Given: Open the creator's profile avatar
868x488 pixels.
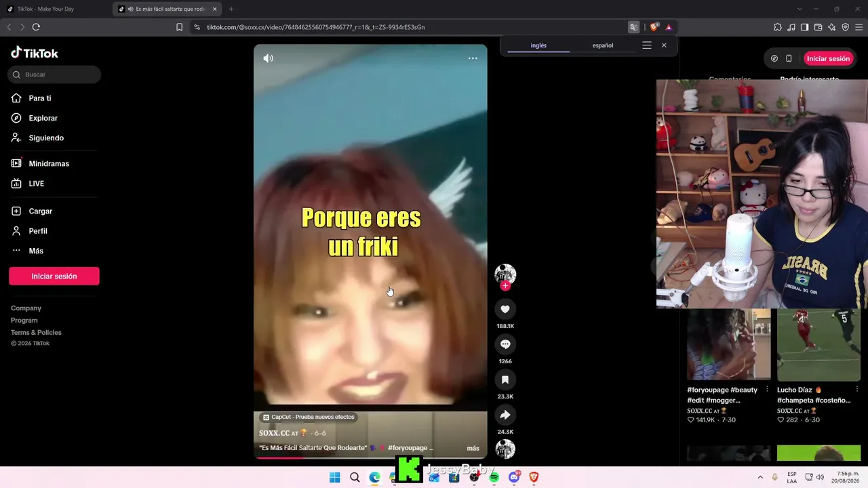Looking at the screenshot, I should click(505, 274).
